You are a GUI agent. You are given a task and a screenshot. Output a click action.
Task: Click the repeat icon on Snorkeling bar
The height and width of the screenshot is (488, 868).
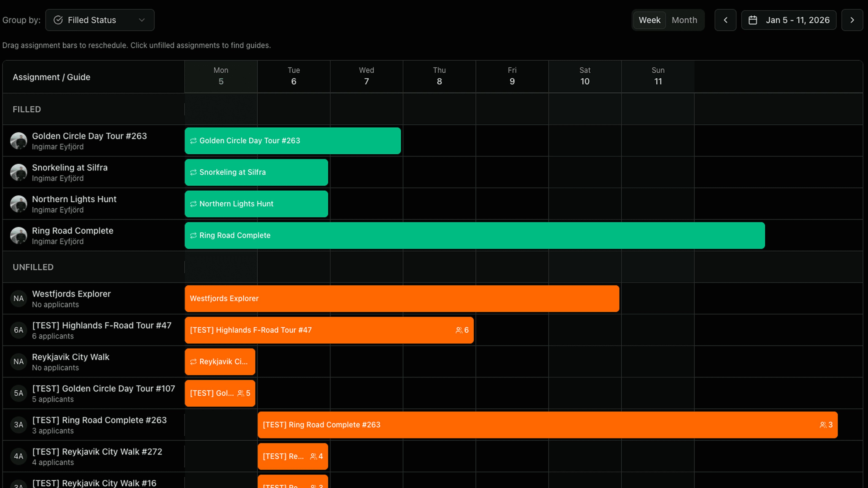tap(193, 173)
